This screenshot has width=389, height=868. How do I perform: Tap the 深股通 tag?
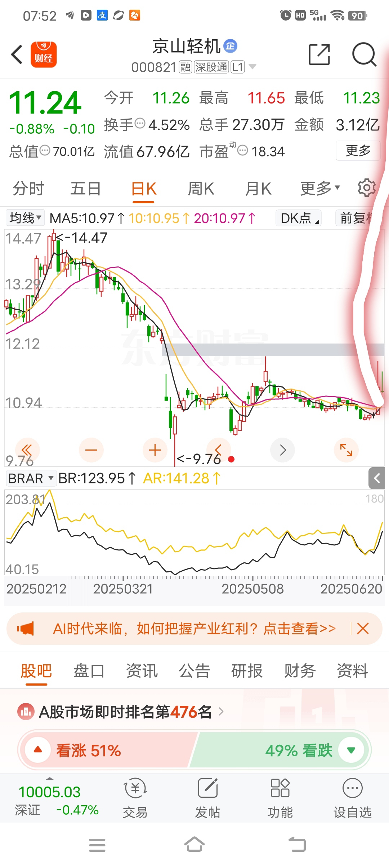(x=211, y=67)
